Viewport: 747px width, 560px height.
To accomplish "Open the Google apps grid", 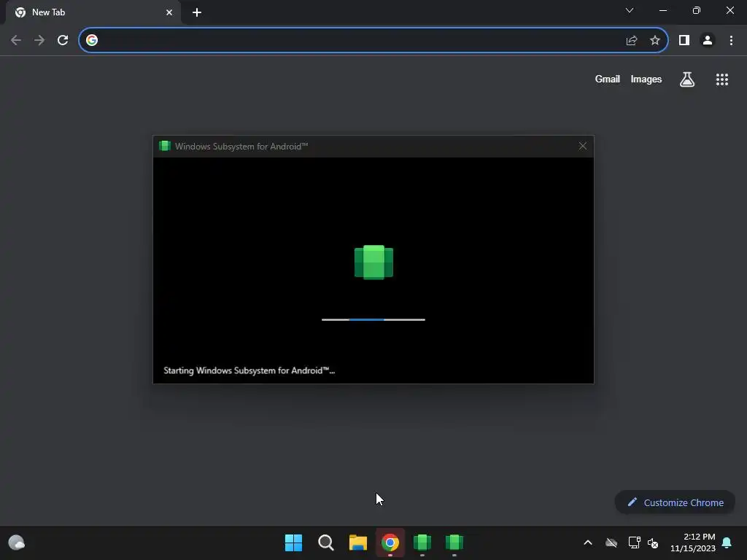I will 722,79.
